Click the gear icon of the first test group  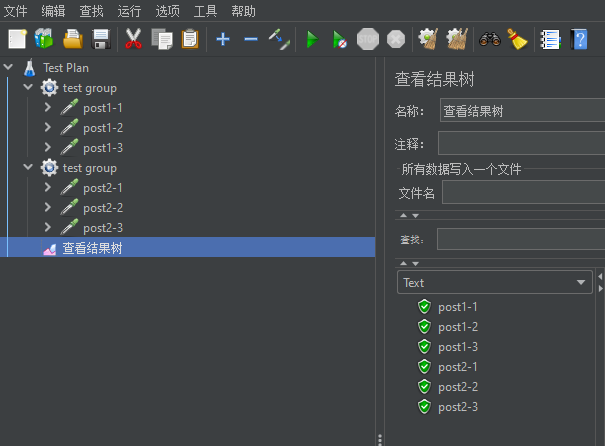point(49,88)
